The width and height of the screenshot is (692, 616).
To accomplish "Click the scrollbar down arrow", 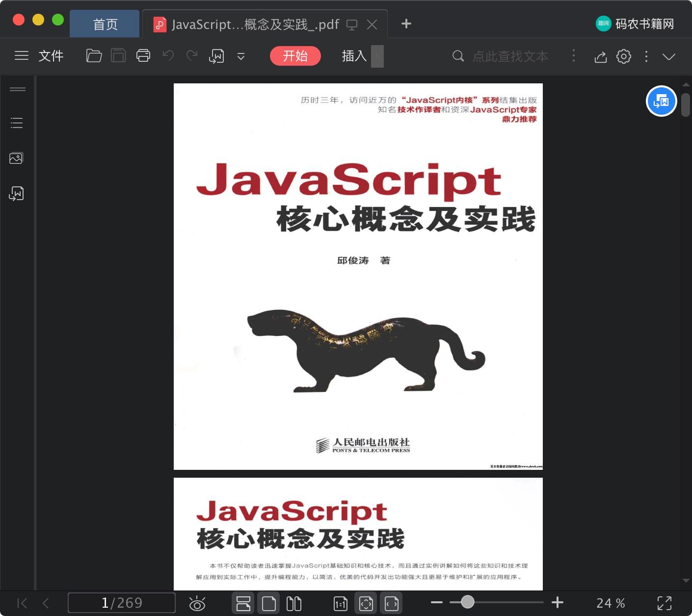I will (686, 581).
